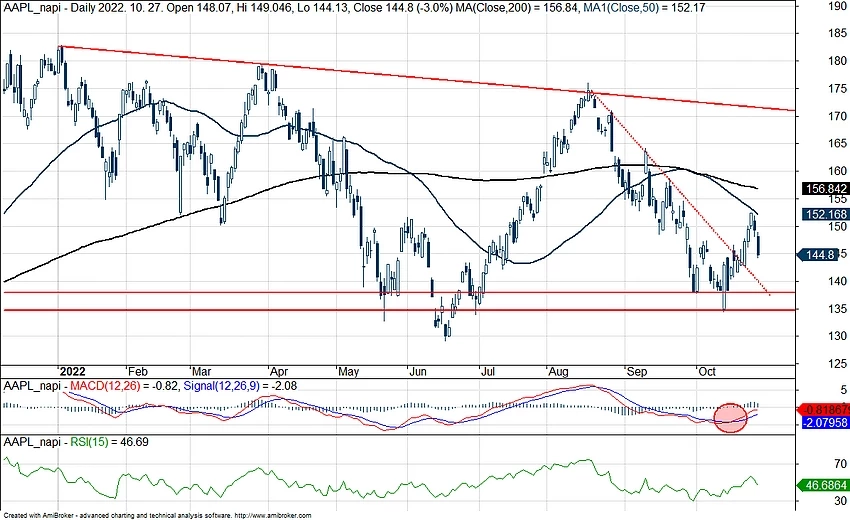
Task: Select the 2022 date axis label
Action: (72, 371)
